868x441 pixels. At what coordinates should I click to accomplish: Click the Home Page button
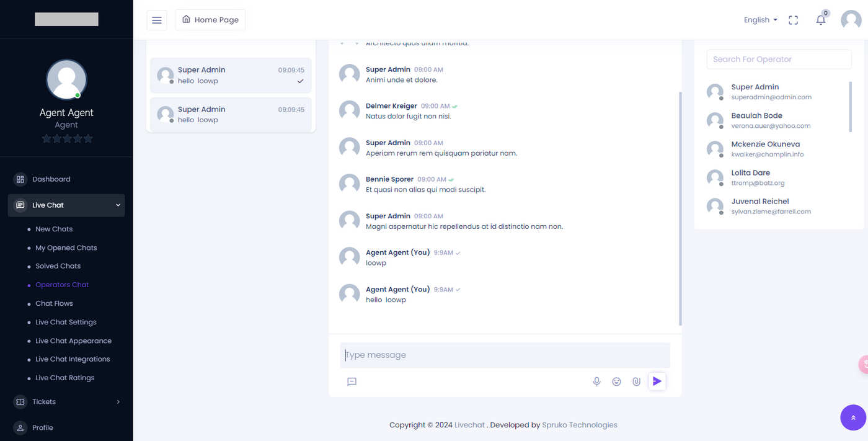(210, 20)
